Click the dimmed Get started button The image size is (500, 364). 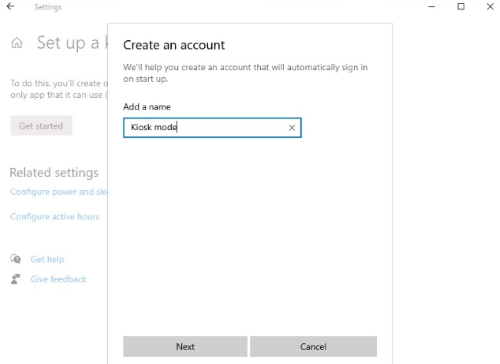41,126
